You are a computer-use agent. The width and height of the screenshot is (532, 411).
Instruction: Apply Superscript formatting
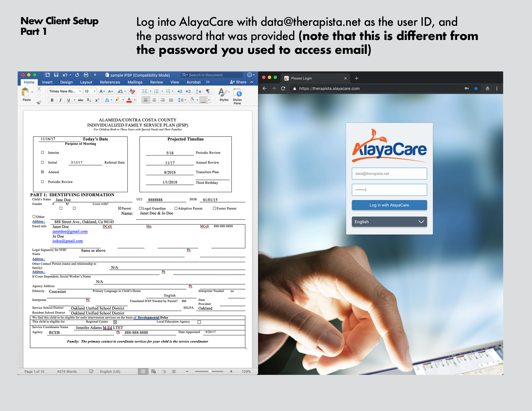pyautogui.click(x=97, y=100)
